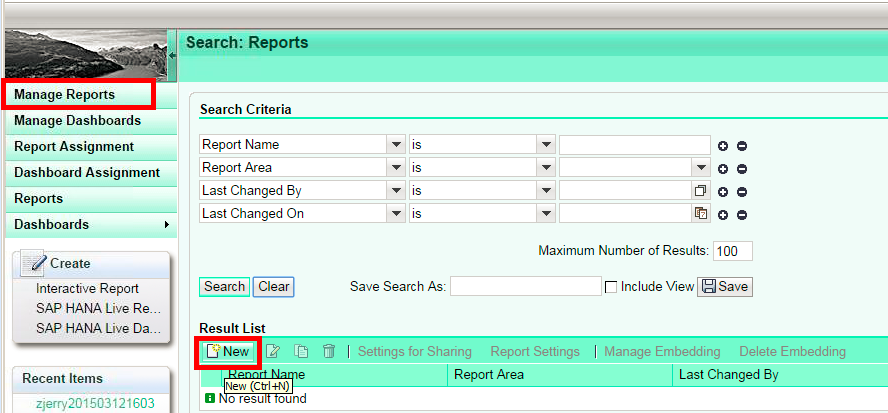Click Report Settings in toolbar
The image size is (888, 413).
click(535, 352)
